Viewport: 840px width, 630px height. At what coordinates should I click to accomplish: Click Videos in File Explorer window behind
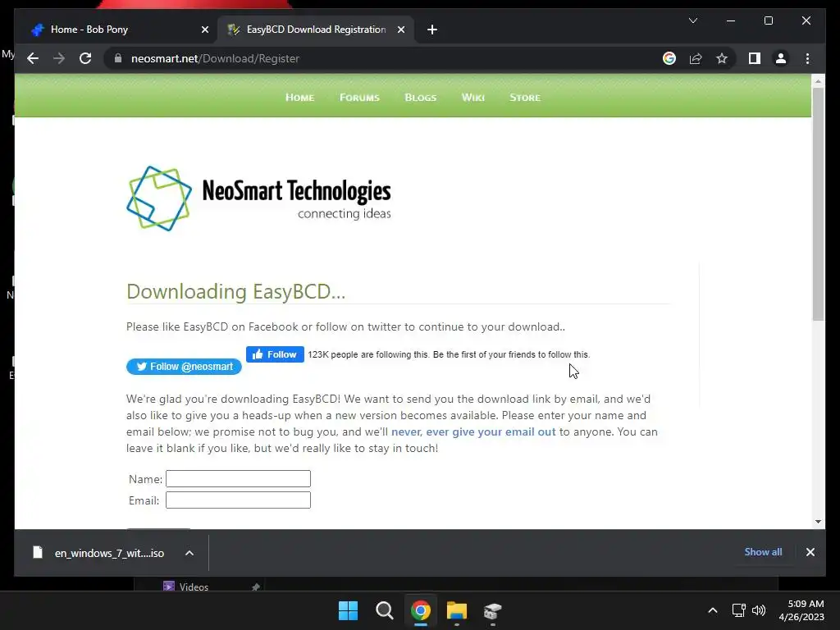tap(194, 587)
